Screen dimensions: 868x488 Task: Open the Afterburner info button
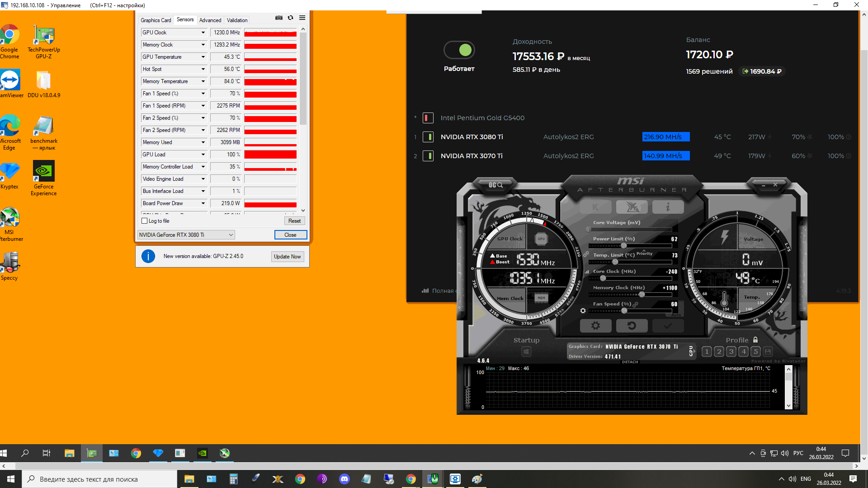point(668,207)
